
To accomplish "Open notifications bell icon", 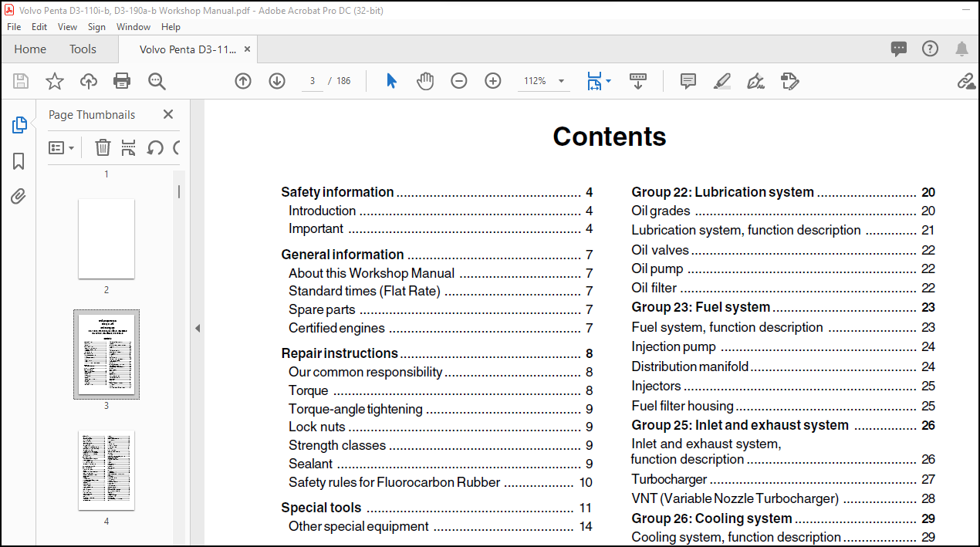I will pos(961,49).
